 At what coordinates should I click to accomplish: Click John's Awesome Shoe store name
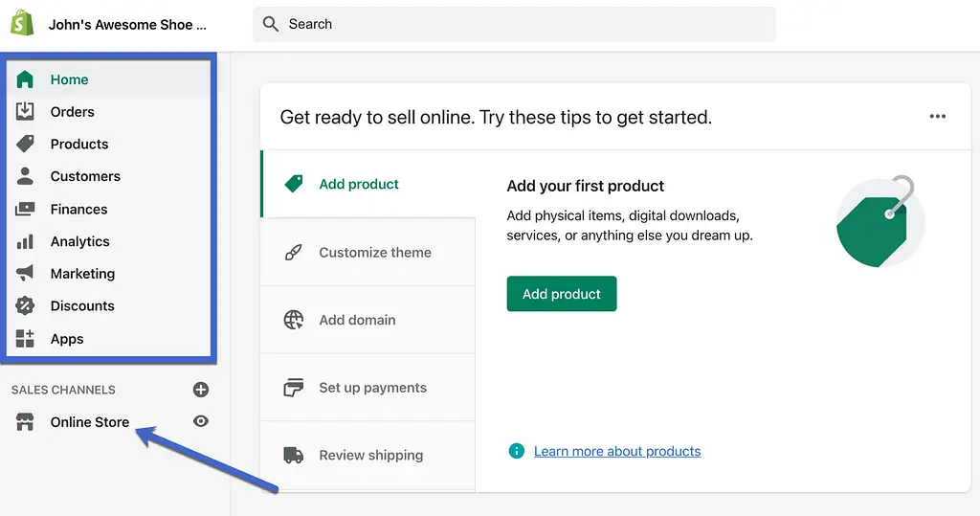127,24
